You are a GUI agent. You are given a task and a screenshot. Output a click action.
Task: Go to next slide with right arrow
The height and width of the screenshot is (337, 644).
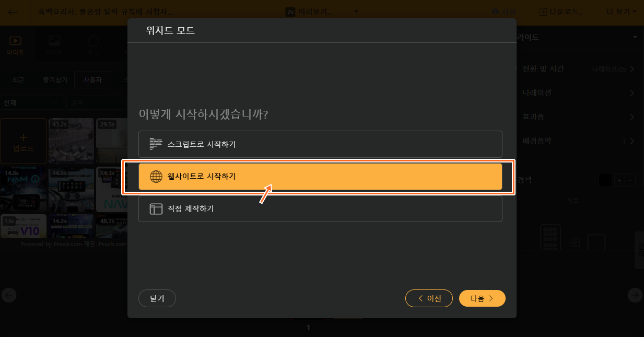pos(635,295)
